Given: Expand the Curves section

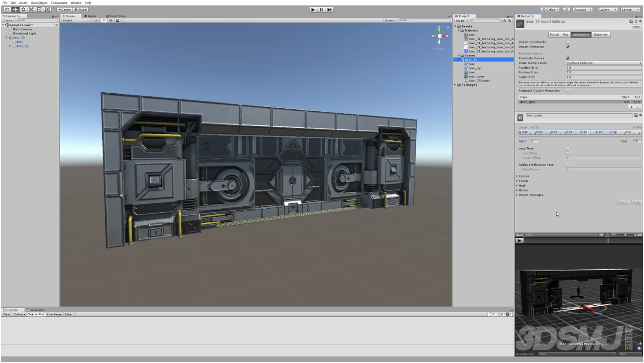Looking at the screenshot, I should coord(517,176).
